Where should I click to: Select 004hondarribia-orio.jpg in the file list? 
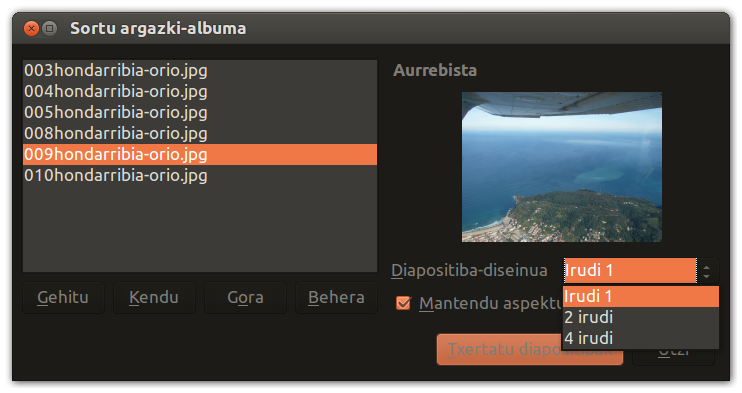pos(200,91)
